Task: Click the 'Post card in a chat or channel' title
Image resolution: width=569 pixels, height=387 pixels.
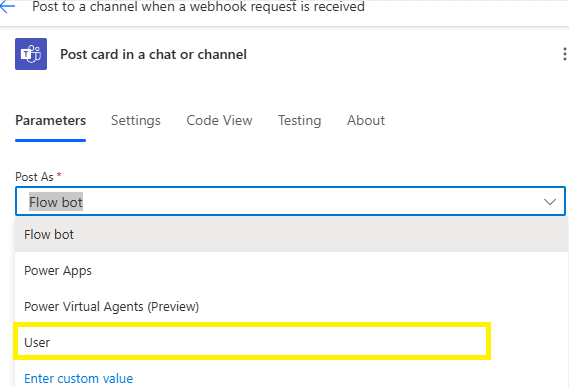Action: tap(153, 54)
